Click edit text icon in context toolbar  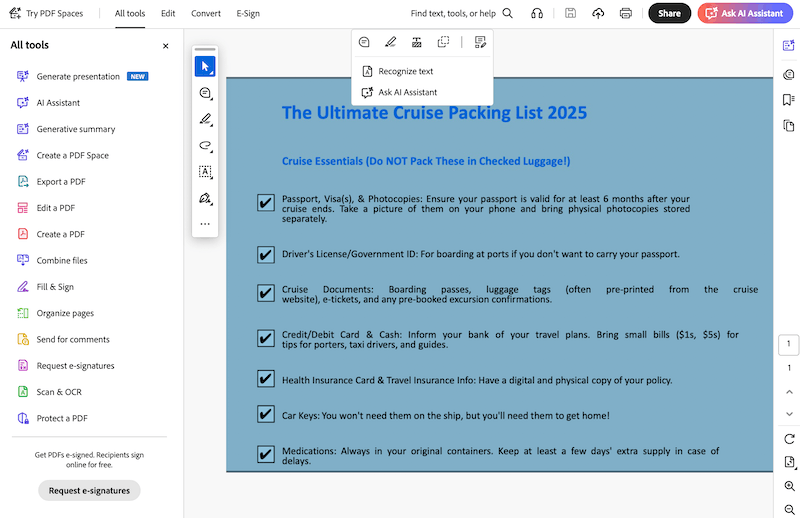[480, 42]
